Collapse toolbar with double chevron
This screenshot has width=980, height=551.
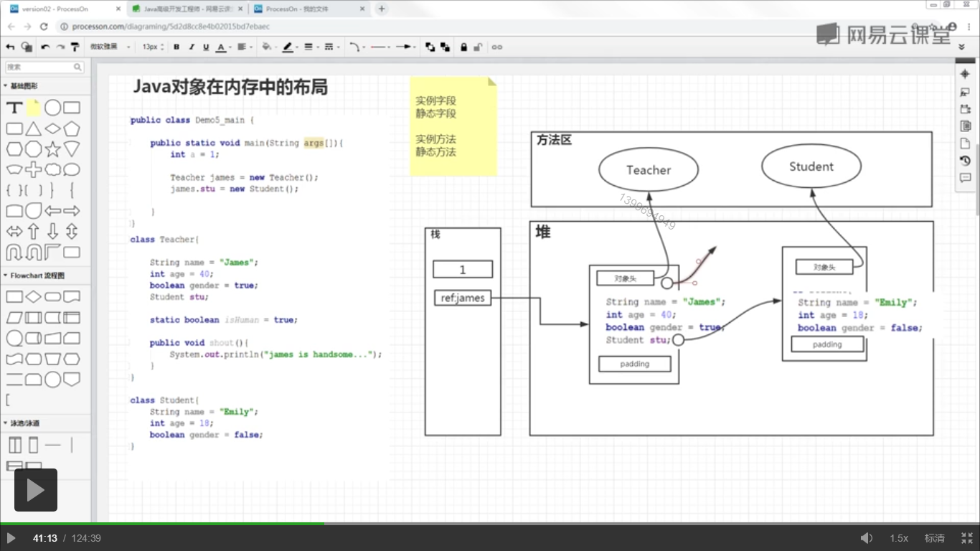[x=962, y=47]
